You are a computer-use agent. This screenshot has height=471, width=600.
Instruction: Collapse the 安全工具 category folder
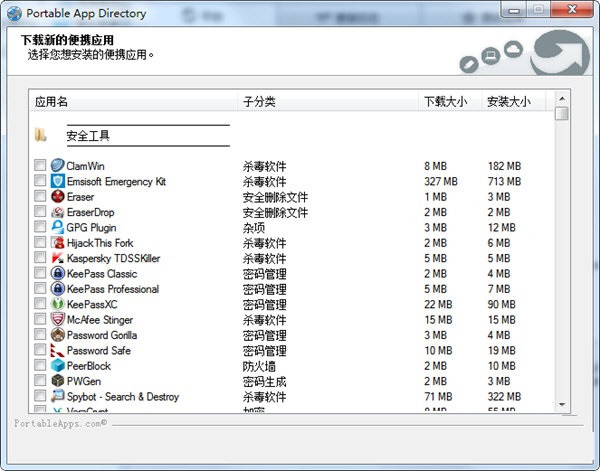[x=41, y=136]
